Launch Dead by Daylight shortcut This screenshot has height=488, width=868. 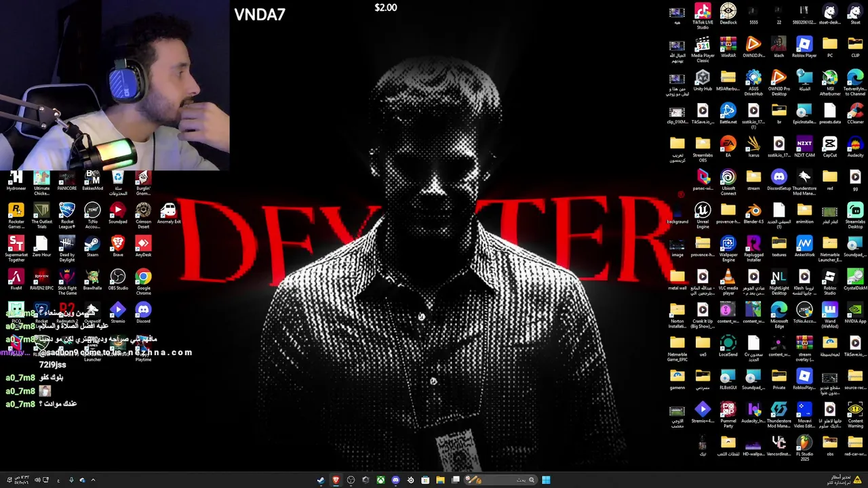point(67,249)
